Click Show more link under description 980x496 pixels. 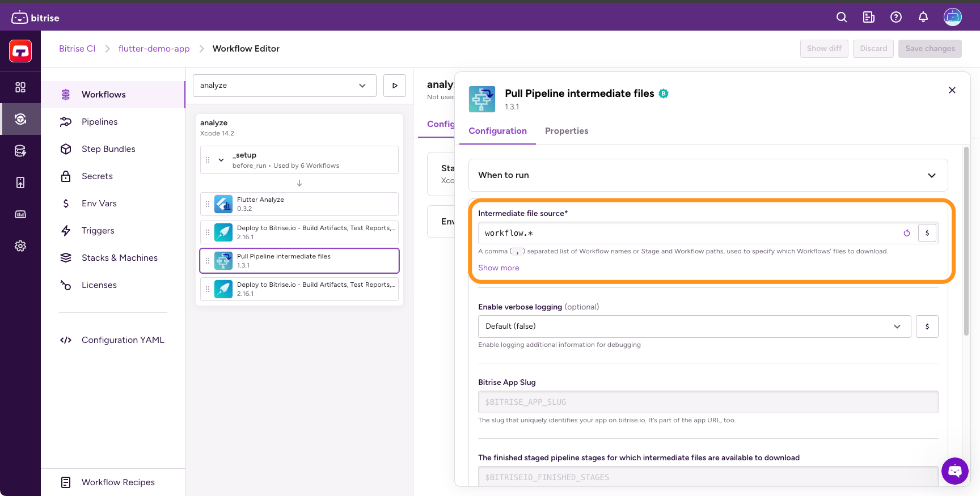[499, 268]
